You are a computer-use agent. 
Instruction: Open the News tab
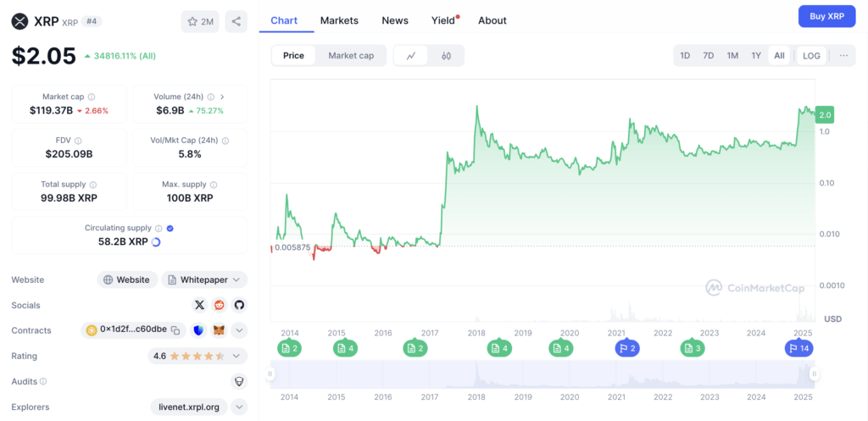(x=395, y=20)
